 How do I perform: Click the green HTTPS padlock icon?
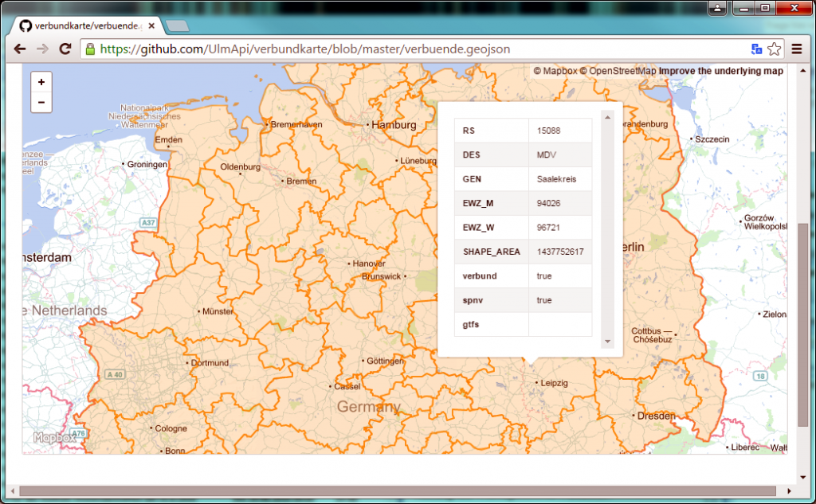pos(90,49)
